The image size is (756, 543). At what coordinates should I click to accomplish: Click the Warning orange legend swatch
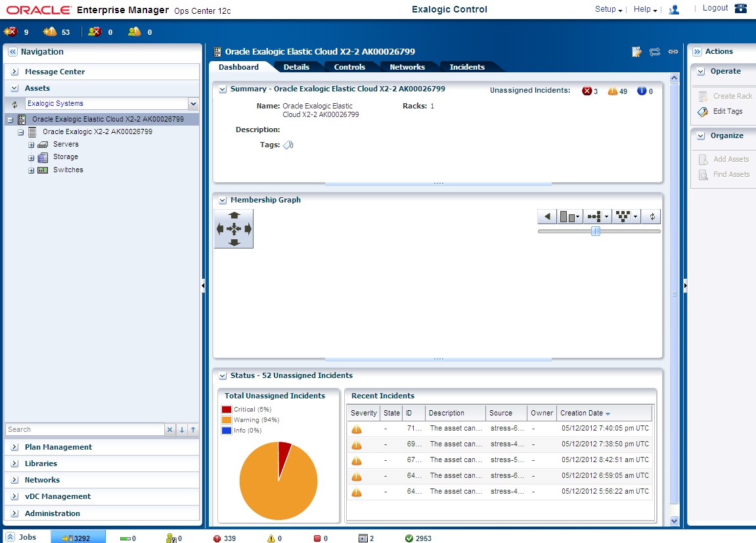coord(226,421)
